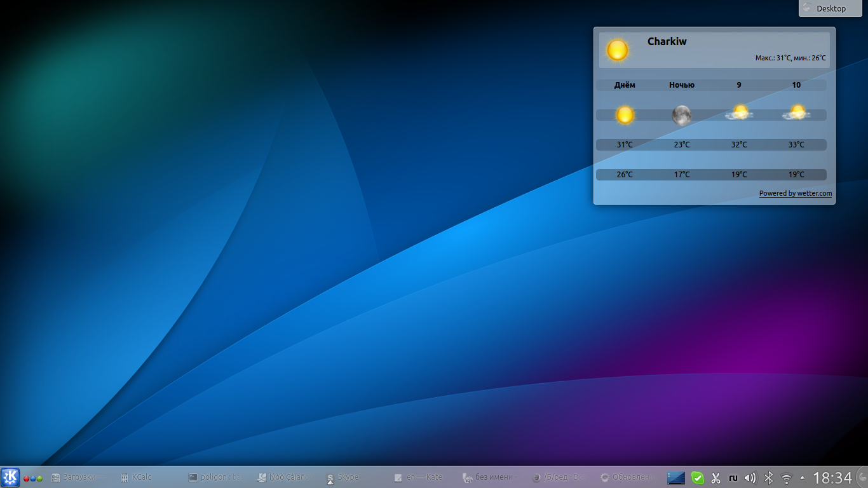Follow the Powered by wetter.com link
Screen dimensions: 868x488
795,193
